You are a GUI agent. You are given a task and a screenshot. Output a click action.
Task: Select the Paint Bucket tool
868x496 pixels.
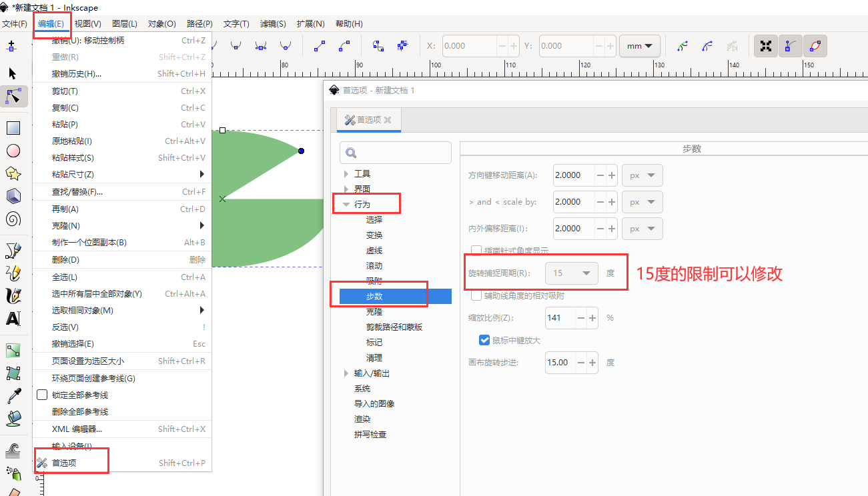pyautogui.click(x=13, y=418)
